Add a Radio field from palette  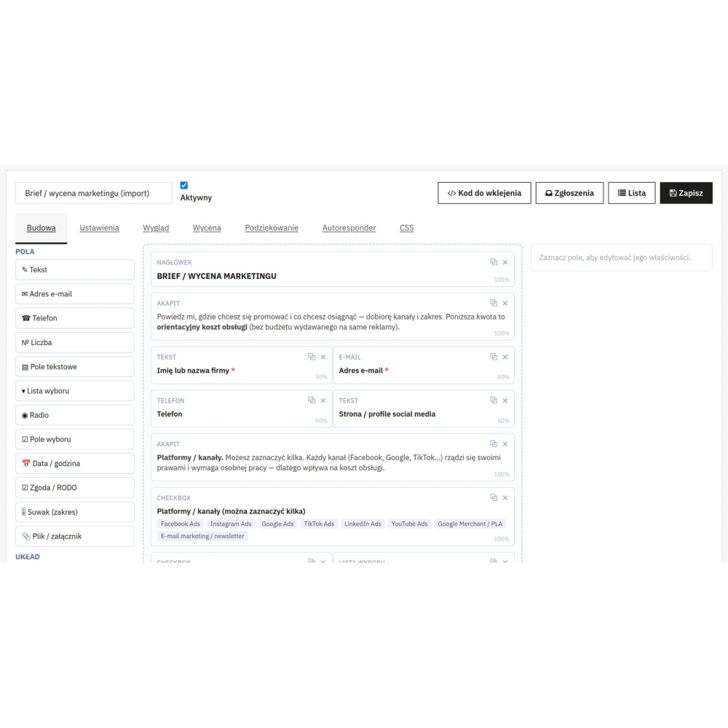click(x=75, y=415)
